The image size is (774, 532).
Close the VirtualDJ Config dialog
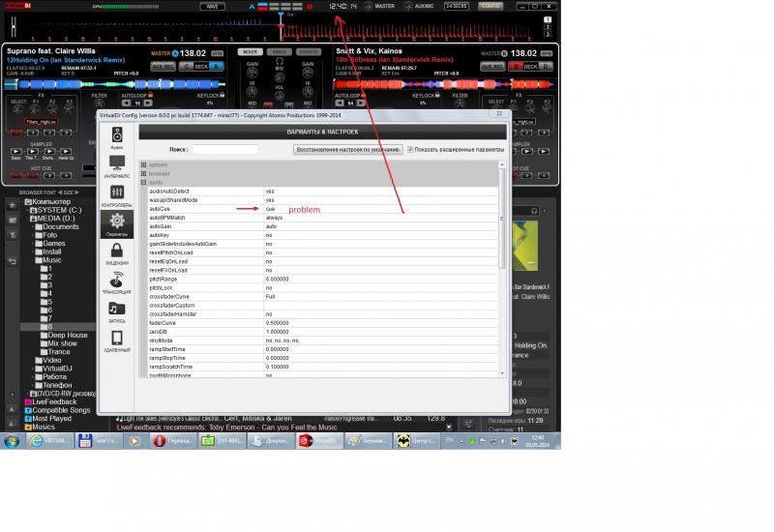(x=499, y=113)
